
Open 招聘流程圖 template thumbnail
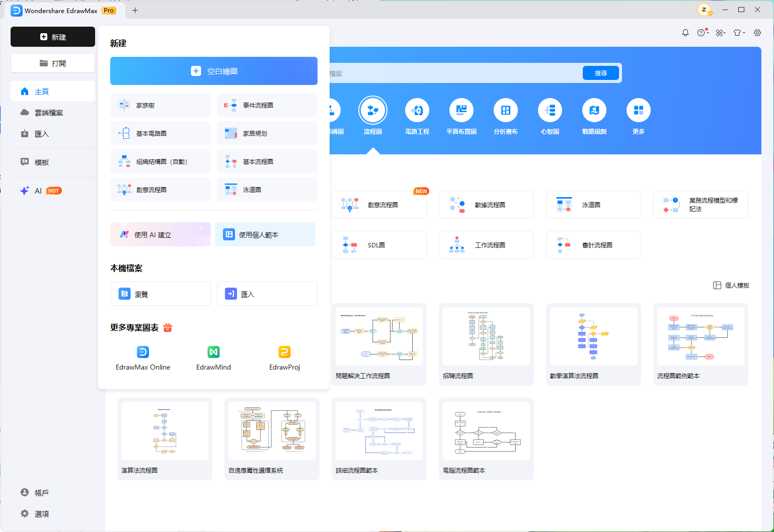tap(486, 336)
